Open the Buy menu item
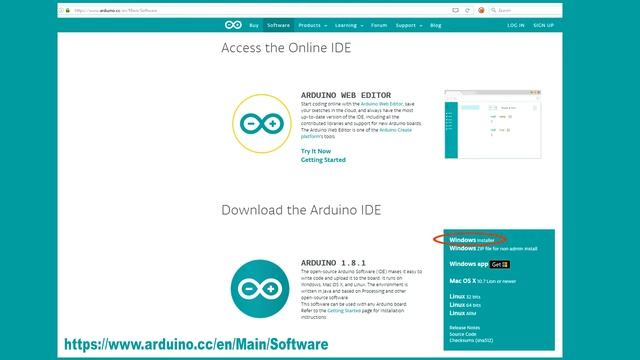This screenshot has width=640, height=360. click(x=254, y=25)
